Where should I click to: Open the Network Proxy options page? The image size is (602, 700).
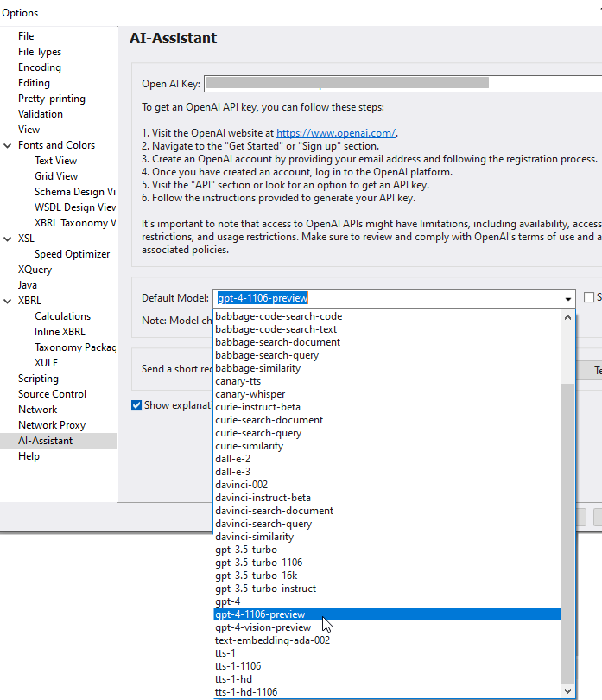tap(51, 425)
